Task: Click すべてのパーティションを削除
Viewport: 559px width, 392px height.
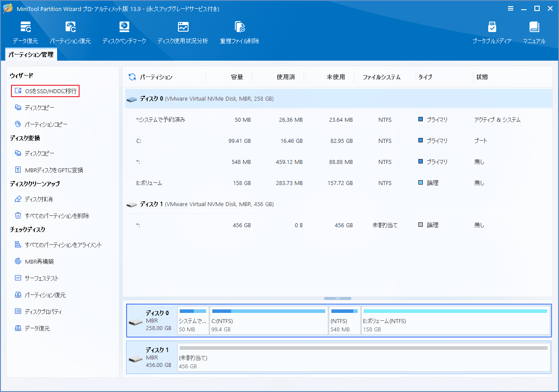Action: (x=52, y=216)
